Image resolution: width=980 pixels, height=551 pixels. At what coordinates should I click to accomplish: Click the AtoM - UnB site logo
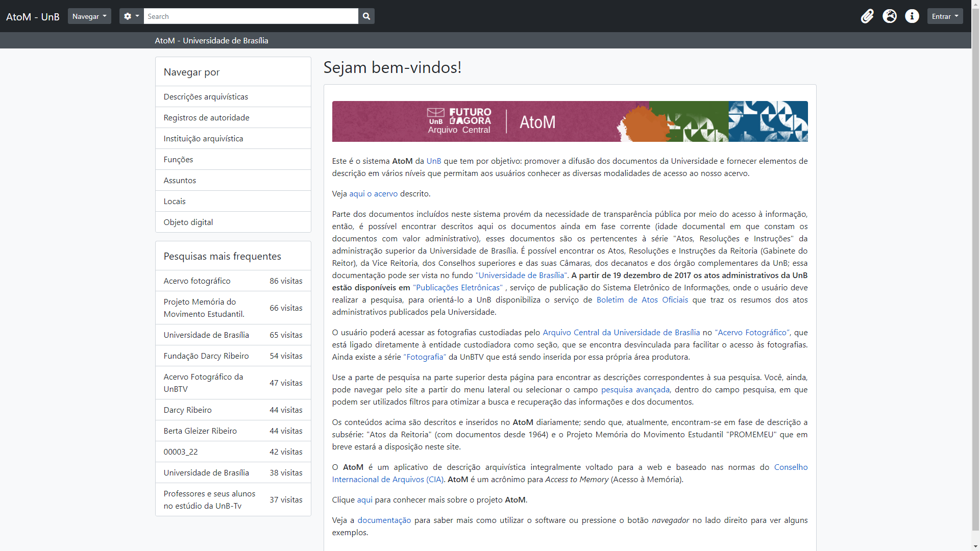coord(33,17)
